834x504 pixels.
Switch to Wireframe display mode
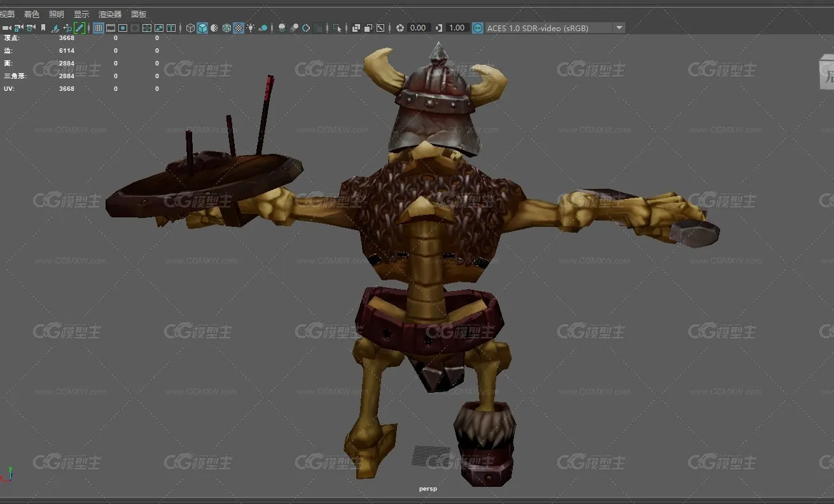point(190,28)
